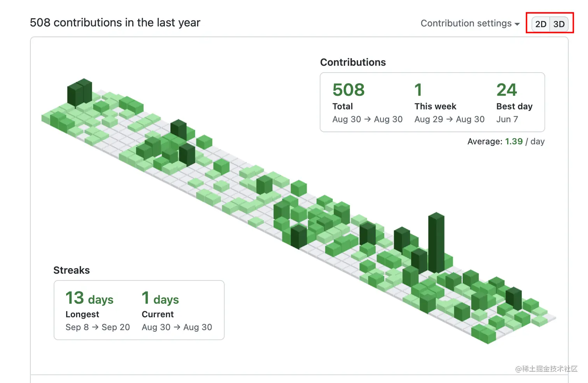
Task: Click the Contributions card heading
Action: [x=353, y=62]
